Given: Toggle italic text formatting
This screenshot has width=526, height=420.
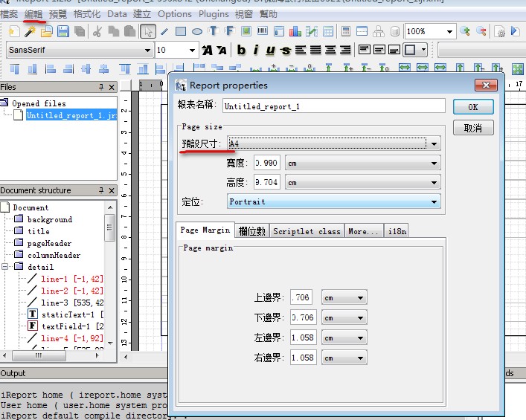Looking at the screenshot, I should (255, 51).
